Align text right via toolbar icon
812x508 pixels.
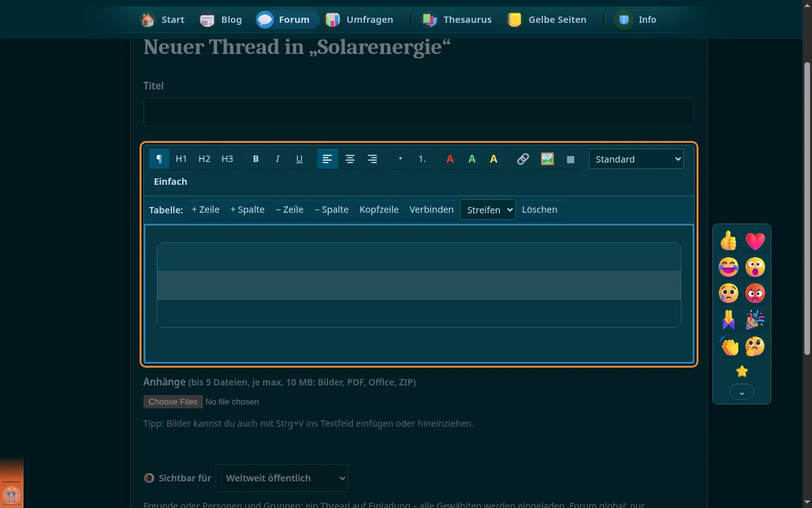point(372,159)
